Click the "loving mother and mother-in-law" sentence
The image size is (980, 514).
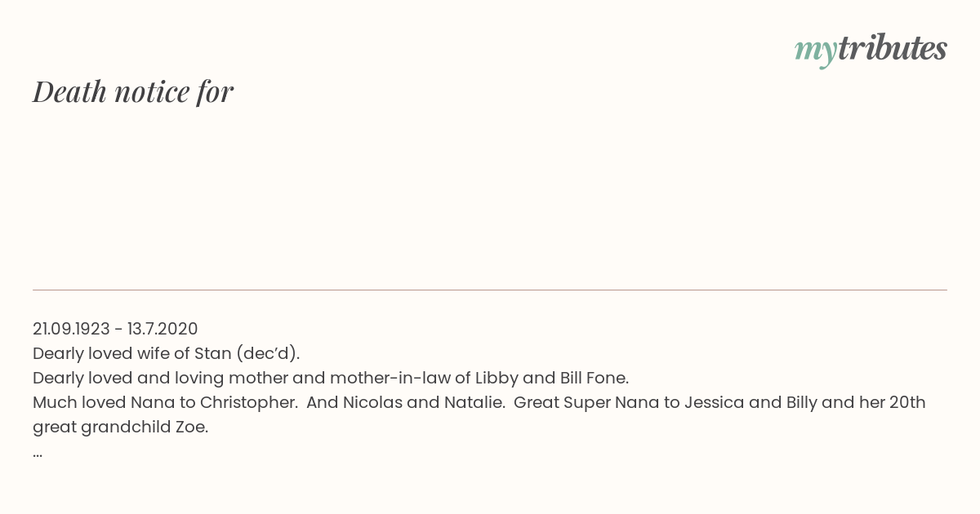click(x=331, y=378)
